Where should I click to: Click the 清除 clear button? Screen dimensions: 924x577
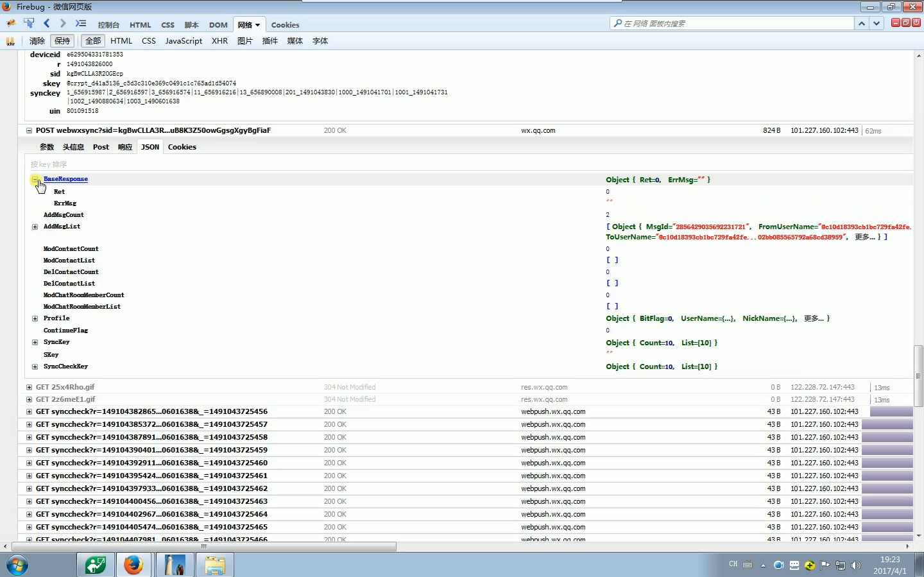point(37,40)
